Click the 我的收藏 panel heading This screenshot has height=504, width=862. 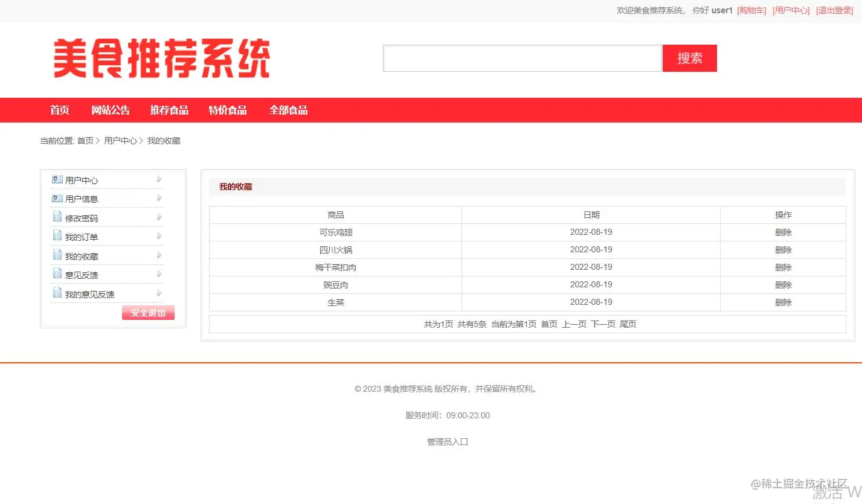coord(236,187)
